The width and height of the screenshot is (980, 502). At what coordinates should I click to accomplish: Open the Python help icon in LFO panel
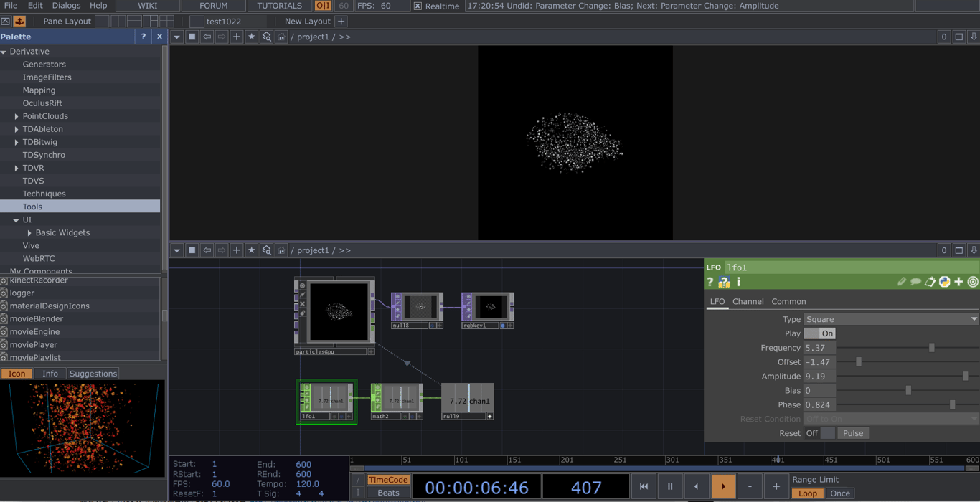point(724,282)
